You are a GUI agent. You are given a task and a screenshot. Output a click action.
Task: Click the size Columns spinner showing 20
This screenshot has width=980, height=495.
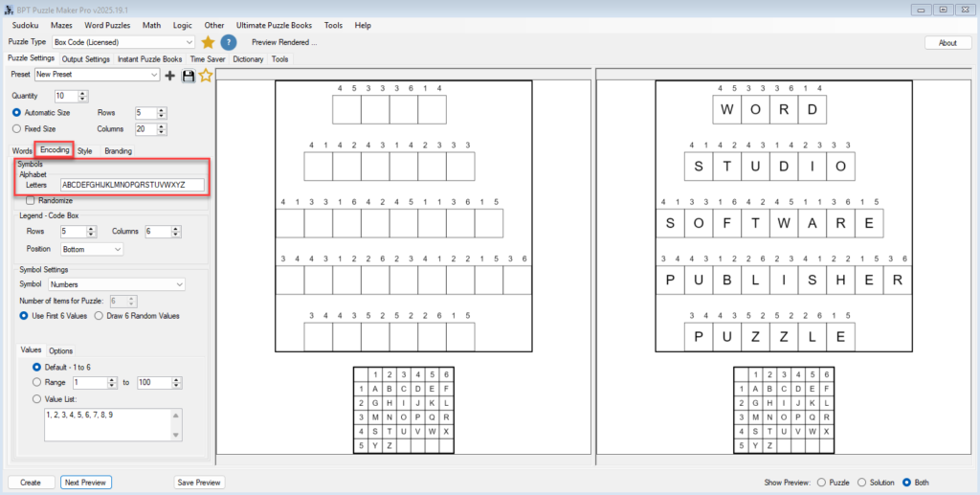[162, 129]
